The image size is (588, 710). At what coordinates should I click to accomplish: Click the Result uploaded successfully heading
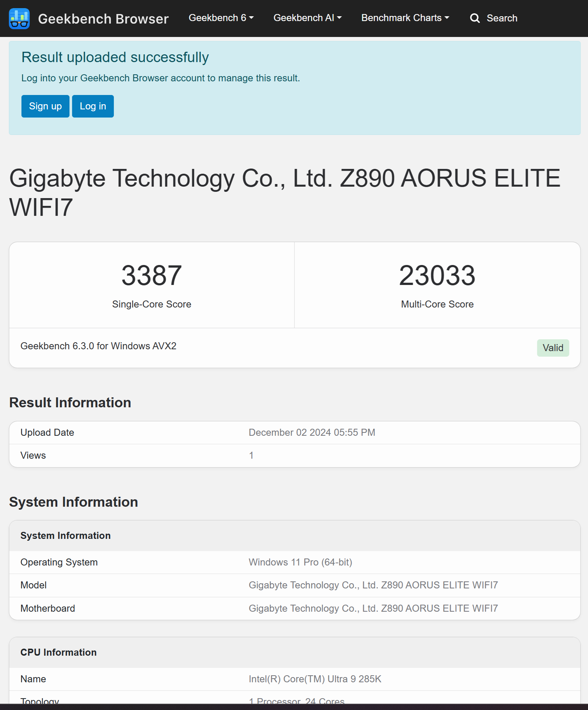tap(115, 57)
